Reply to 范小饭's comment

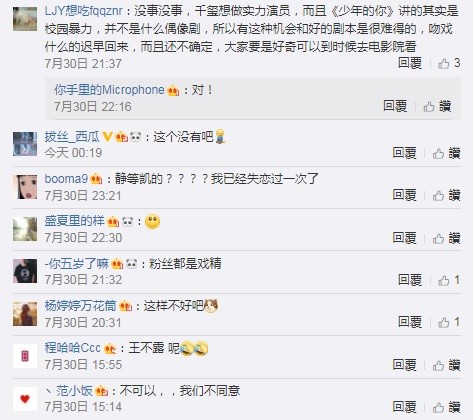tap(404, 407)
